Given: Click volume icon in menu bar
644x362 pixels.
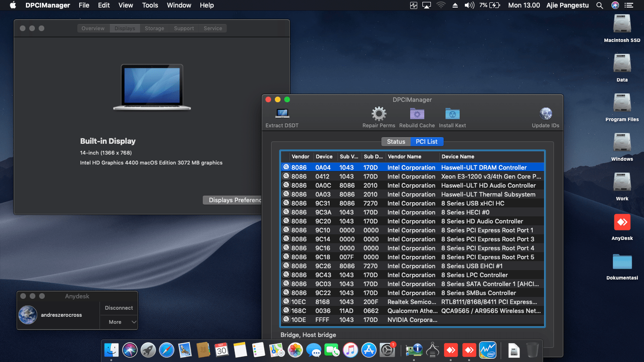Looking at the screenshot, I should pyautogui.click(x=469, y=5).
